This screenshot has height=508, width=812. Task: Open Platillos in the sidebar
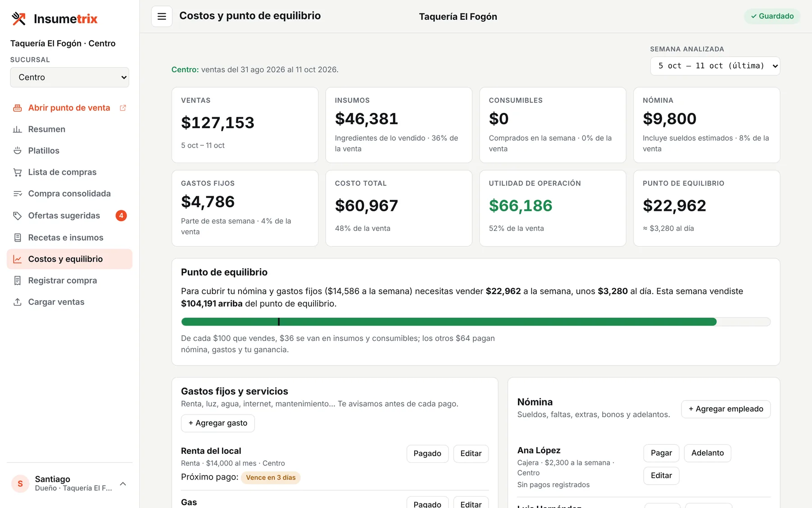[x=69, y=151]
